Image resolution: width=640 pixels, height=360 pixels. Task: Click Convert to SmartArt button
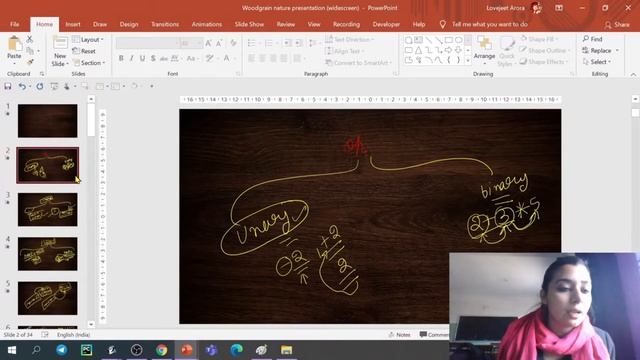click(358, 62)
